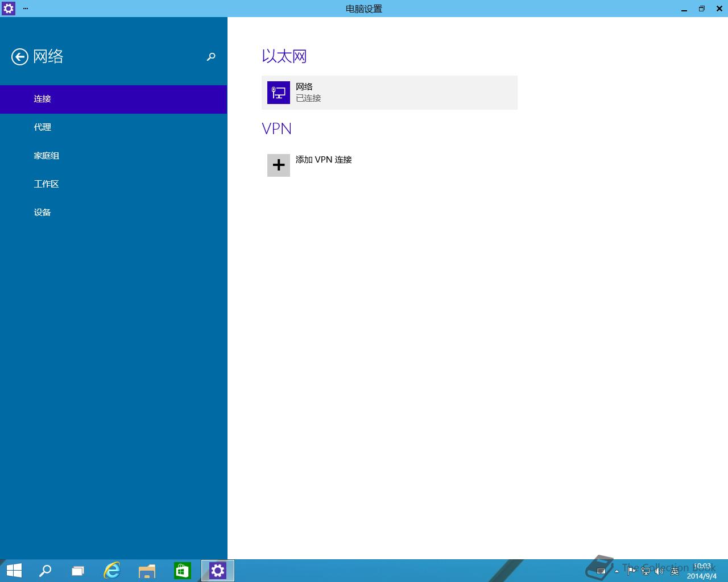Open the connected 网络 Ethernet entry
Image resolution: width=728 pixels, height=582 pixels.
(390, 93)
